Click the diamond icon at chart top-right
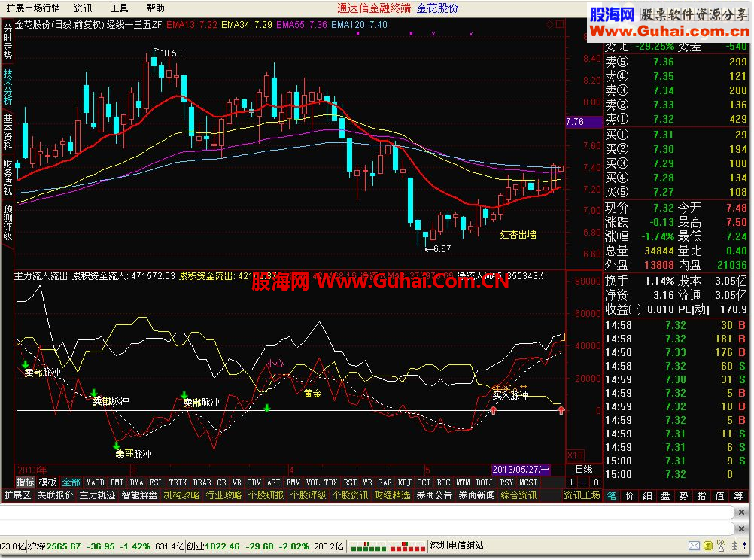This screenshot has height=560, width=754. [549, 24]
